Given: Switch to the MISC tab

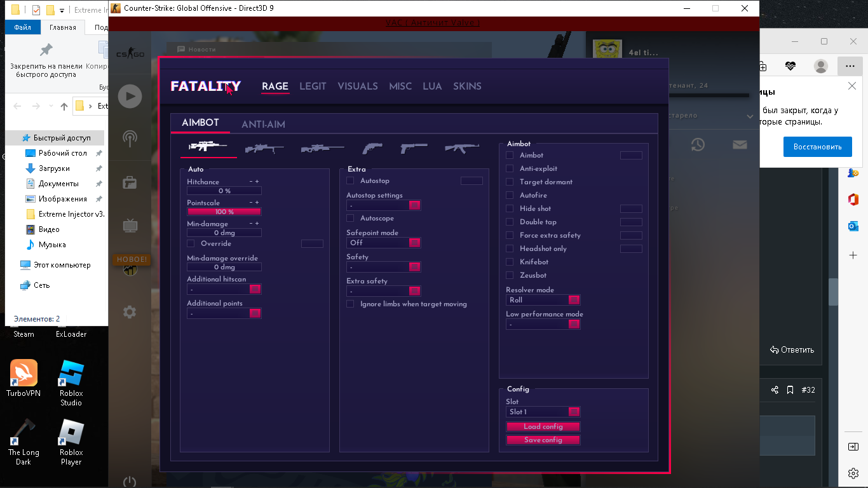Looking at the screenshot, I should pos(400,86).
